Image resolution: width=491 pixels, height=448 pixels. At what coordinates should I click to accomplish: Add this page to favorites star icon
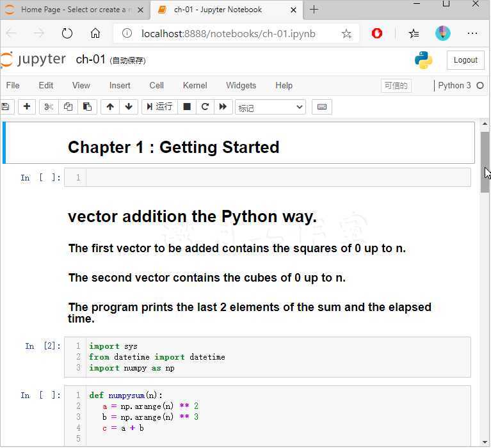pos(346,33)
